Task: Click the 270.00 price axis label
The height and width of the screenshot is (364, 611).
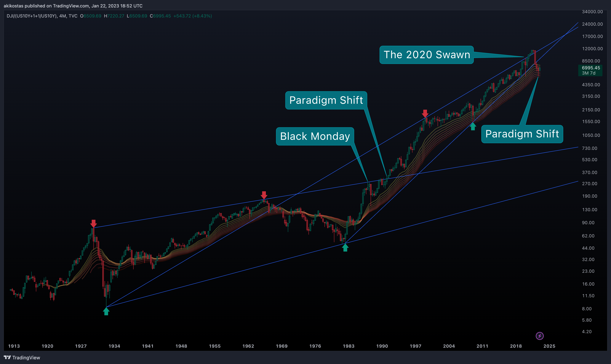Action: [589, 184]
